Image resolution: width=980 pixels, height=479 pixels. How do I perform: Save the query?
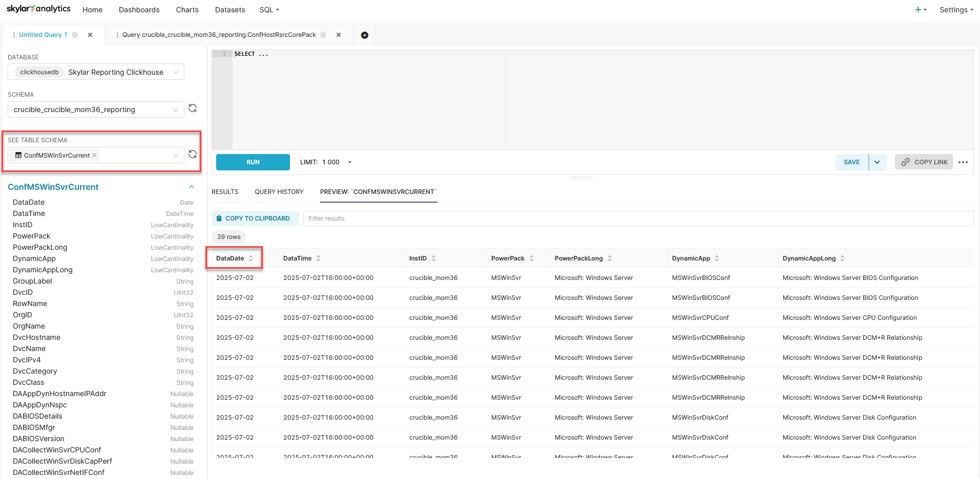tap(852, 162)
